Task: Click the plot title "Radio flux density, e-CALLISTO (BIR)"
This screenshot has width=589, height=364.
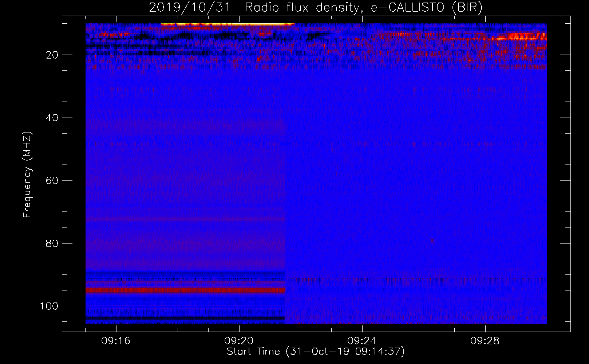Action: click(363, 7)
